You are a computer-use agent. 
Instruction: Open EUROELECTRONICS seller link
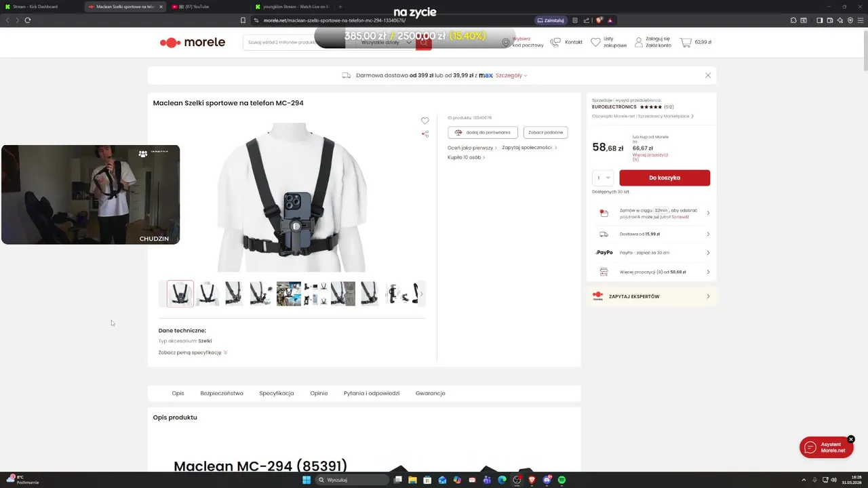(614, 106)
